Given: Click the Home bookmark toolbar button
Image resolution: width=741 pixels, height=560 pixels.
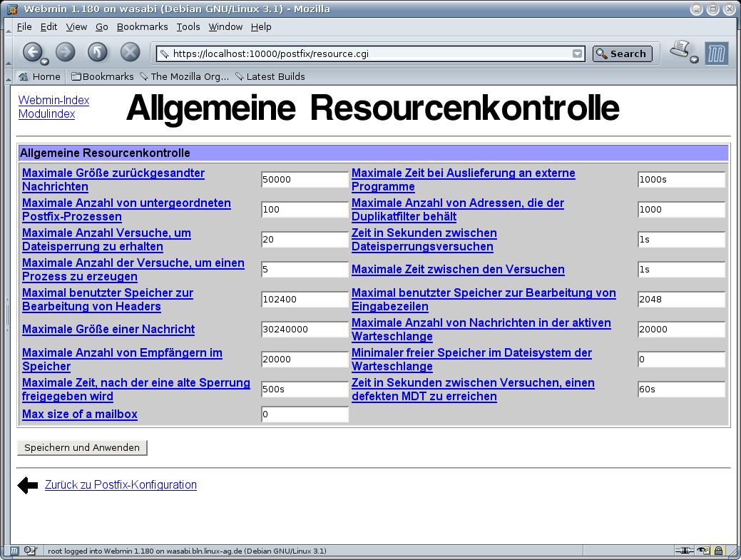Looking at the screenshot, I should [39, 76].
